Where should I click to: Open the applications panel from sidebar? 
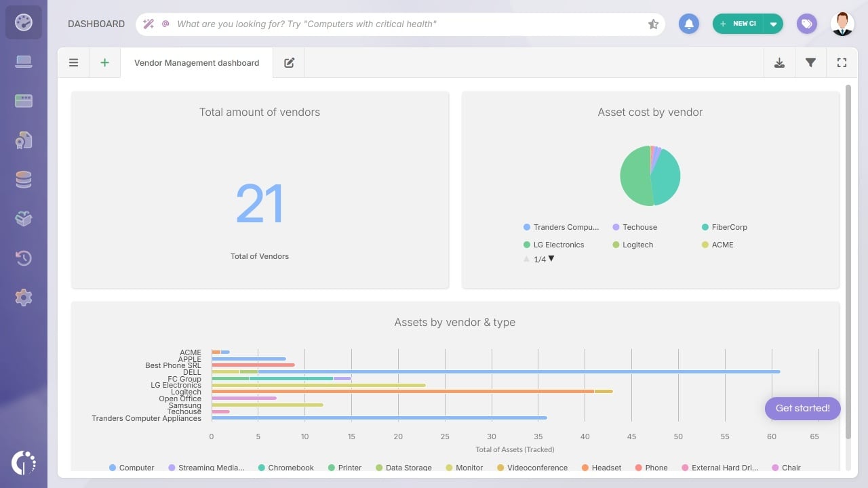tap(24, 100)
